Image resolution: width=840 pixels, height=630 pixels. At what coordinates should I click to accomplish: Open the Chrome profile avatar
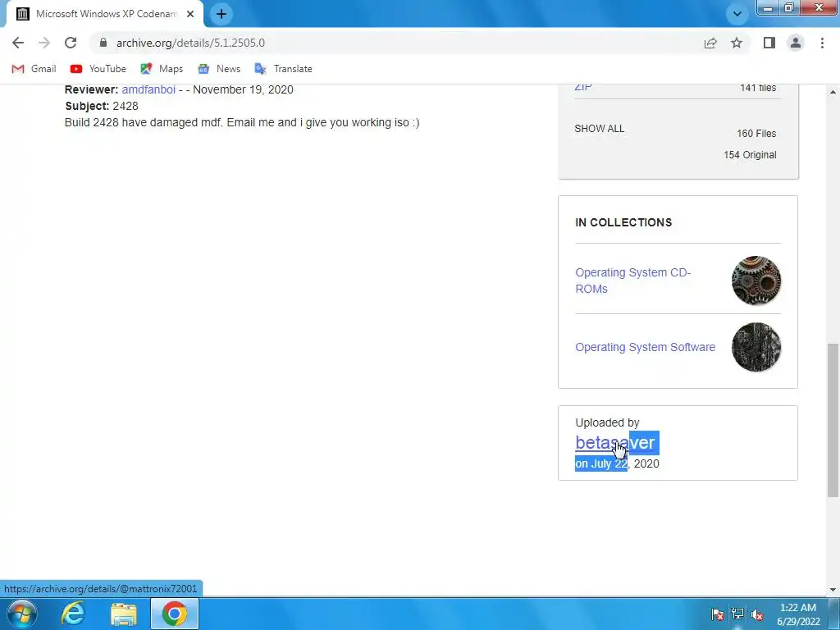click(796, 43)
